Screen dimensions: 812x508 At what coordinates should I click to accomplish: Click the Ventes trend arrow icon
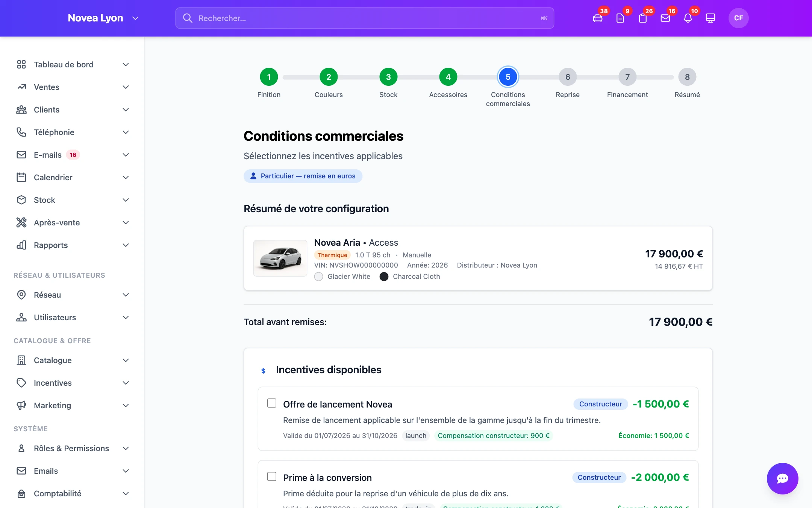click(x=21, y=87)
